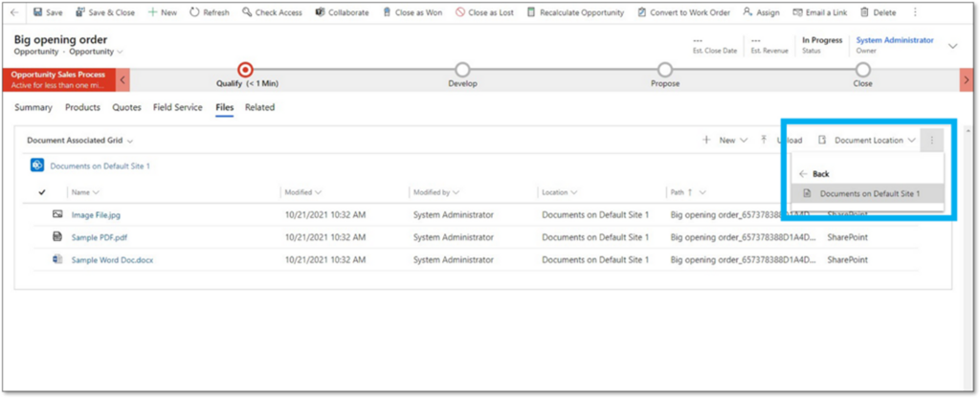Viewport: 980px width, 398px height.
Task: Click Save & Close in command bar
Action: click(105, 12)
